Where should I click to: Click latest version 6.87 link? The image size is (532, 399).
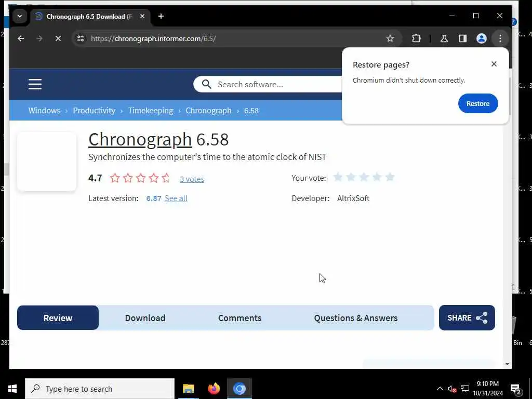(154, 198)
